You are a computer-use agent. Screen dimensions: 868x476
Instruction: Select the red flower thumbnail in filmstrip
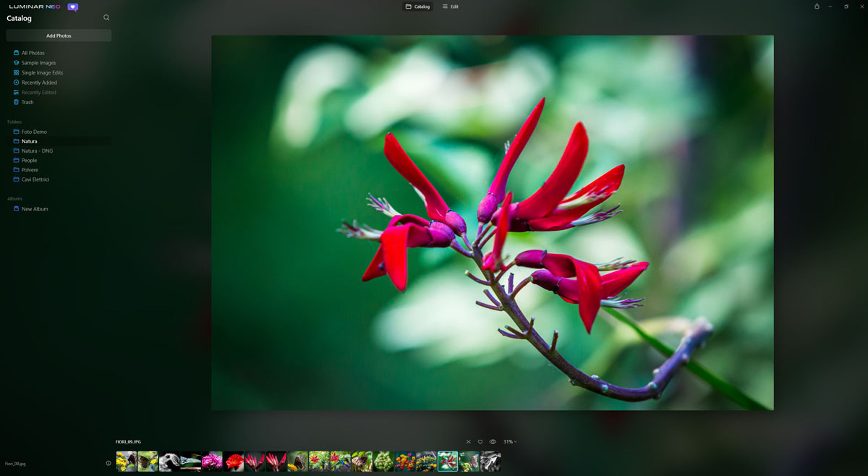pos(234,462)
